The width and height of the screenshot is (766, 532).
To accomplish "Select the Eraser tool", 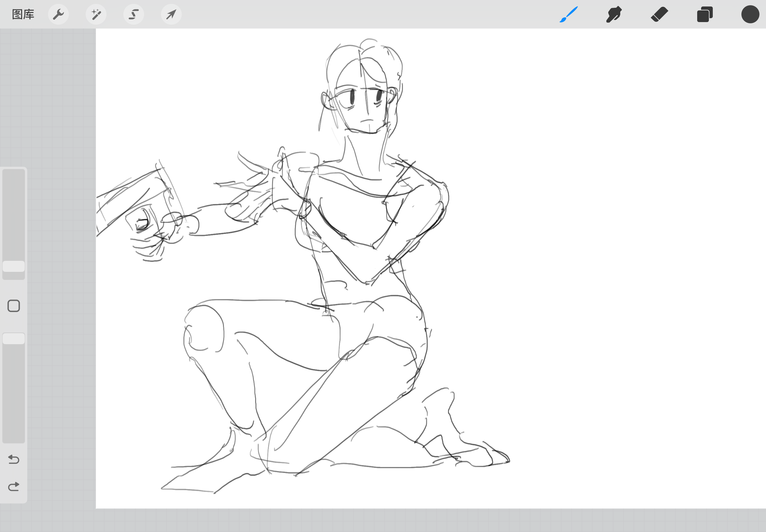I will pos(659,14).
